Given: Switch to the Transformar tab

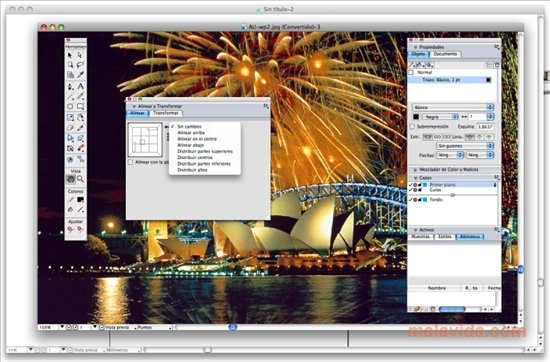Looking at the screenshot, I should tap(166, 113).
